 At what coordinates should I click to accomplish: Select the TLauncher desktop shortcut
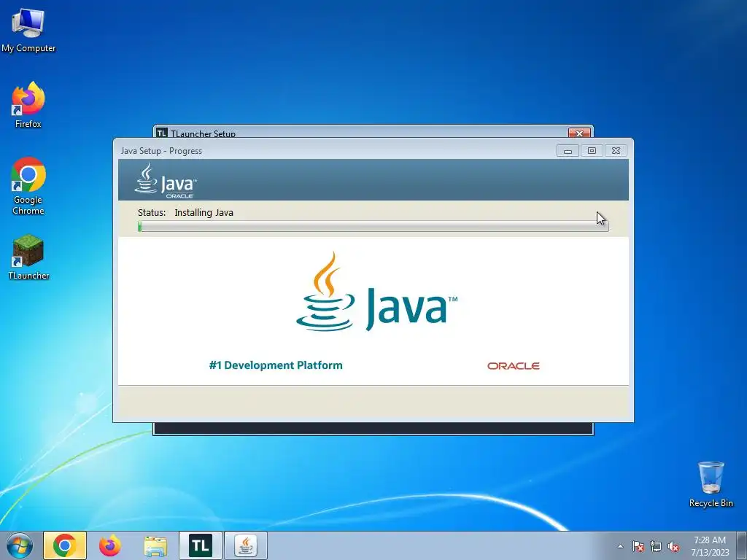[28, 257]
